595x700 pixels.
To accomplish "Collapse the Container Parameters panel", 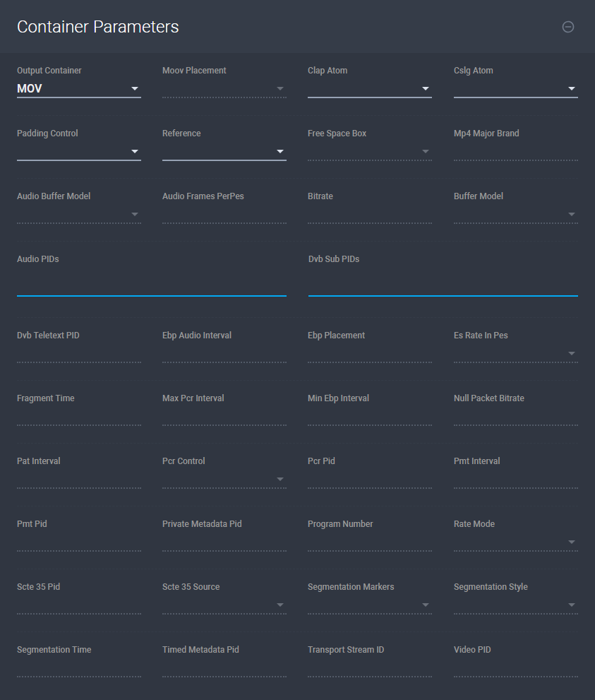I will click(567, 27).
